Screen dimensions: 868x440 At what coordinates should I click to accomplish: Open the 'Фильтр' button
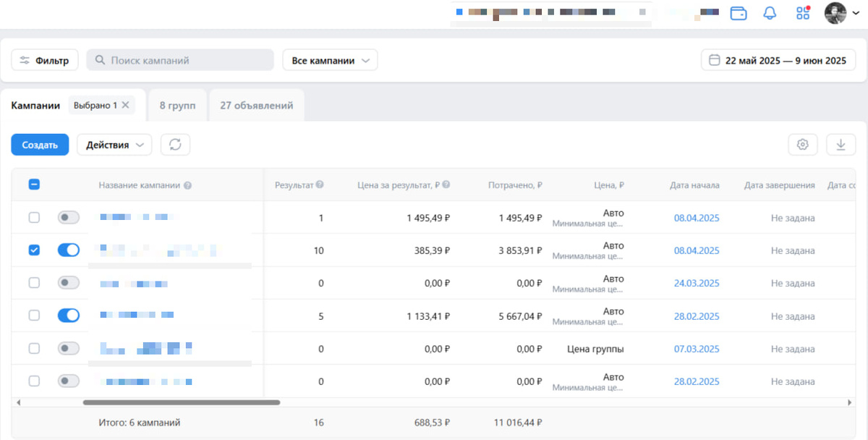45,61
